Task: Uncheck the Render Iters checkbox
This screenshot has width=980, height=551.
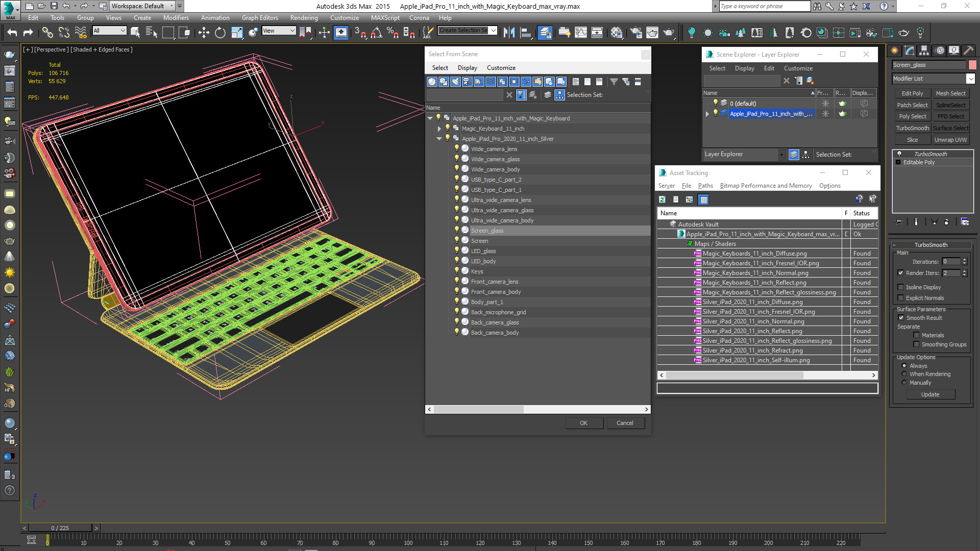Action: [901, 273]
